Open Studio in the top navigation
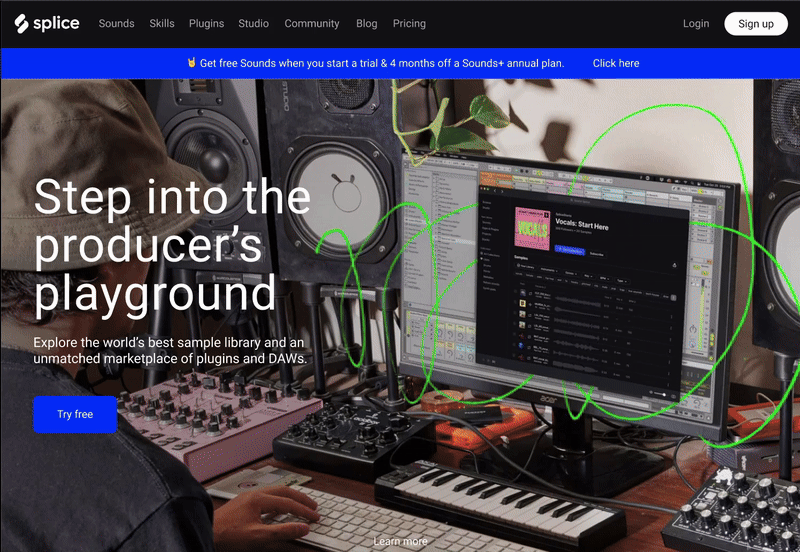Viewport: 800px width, 552px height. (x=254, y=23)
